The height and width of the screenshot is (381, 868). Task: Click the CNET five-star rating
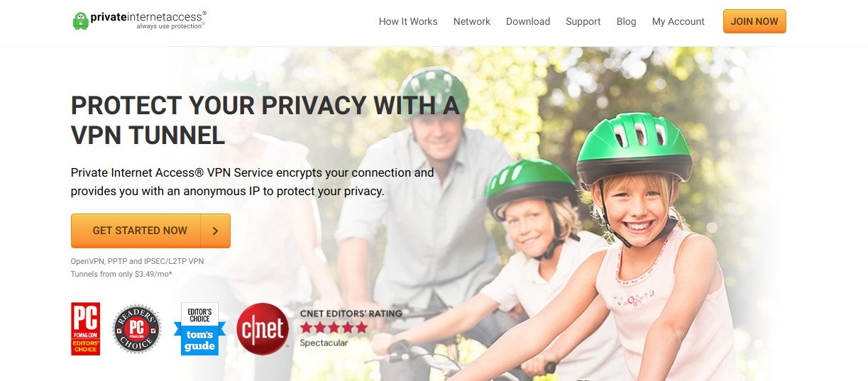coord(334,327)
